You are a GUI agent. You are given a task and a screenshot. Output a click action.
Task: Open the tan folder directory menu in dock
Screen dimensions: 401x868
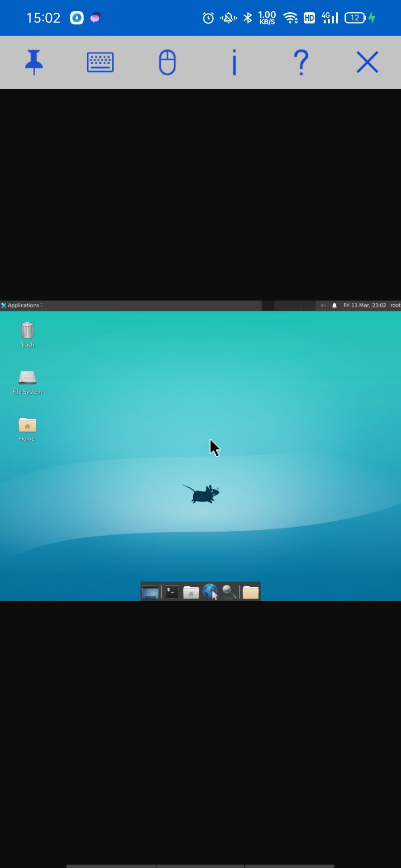pos(250,592)
